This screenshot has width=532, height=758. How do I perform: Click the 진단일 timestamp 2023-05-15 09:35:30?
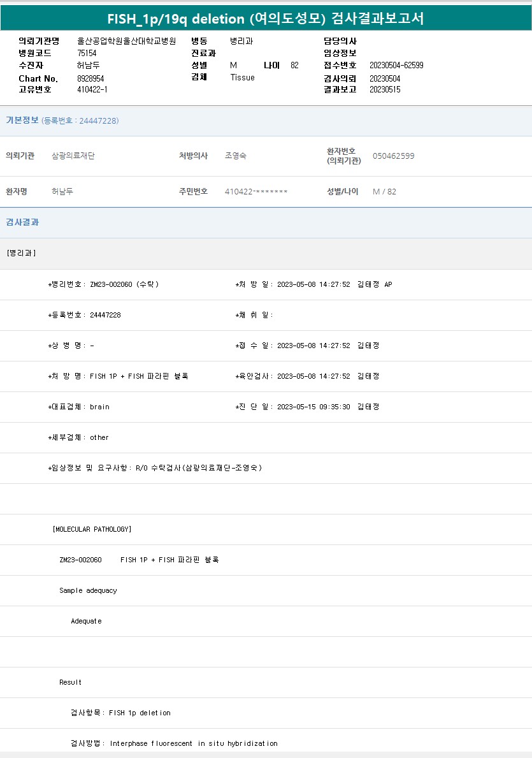(313, 407)
